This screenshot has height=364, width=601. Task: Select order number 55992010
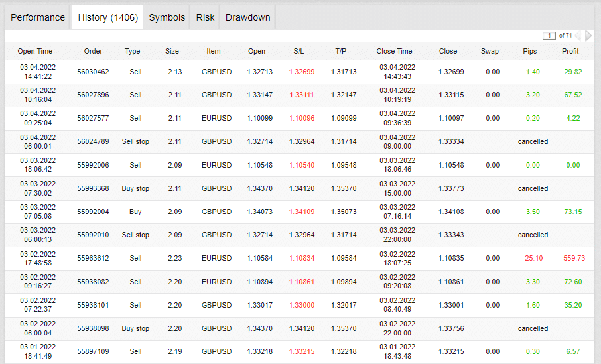tap(93, 235)
